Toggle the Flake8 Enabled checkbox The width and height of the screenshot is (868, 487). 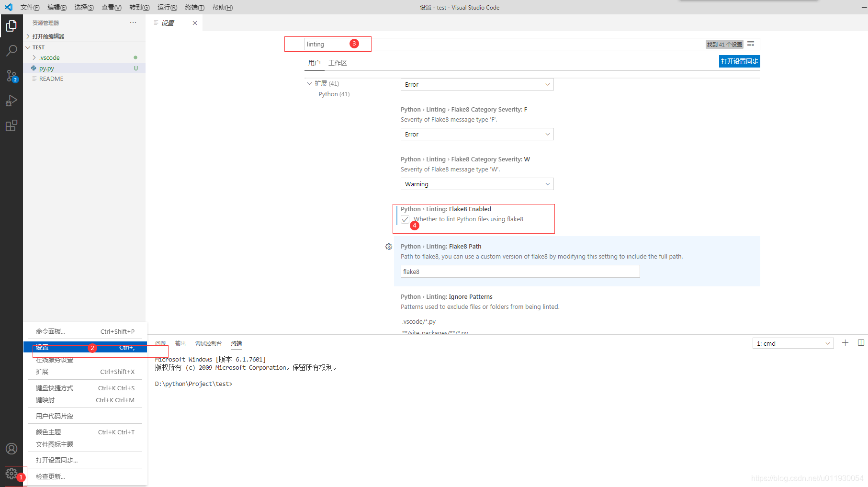[405, 219]
